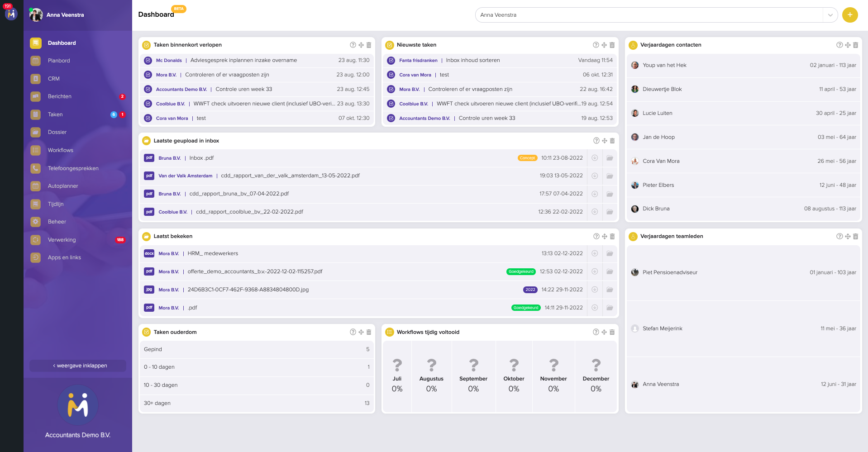The image size is (868, 452).
Task: Open folder for cdd_rapport_coolblue pdf row
Action: pyautogui.click(x=610, y=212)
